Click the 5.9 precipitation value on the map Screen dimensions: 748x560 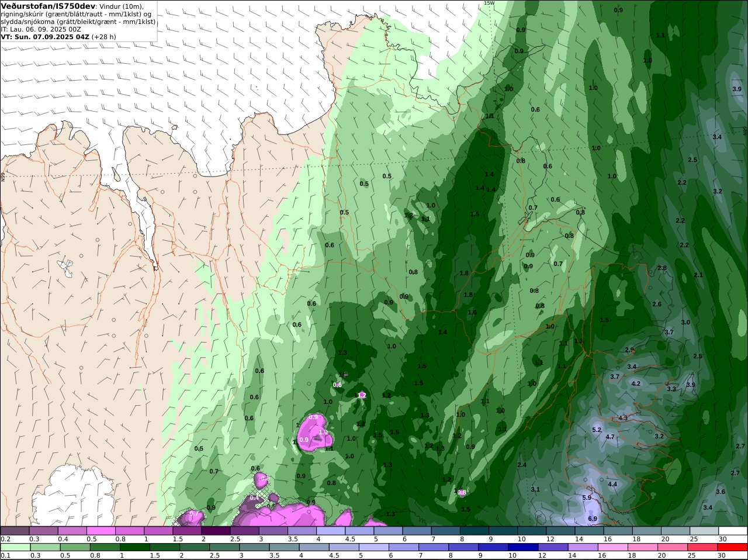click(587, 497)
